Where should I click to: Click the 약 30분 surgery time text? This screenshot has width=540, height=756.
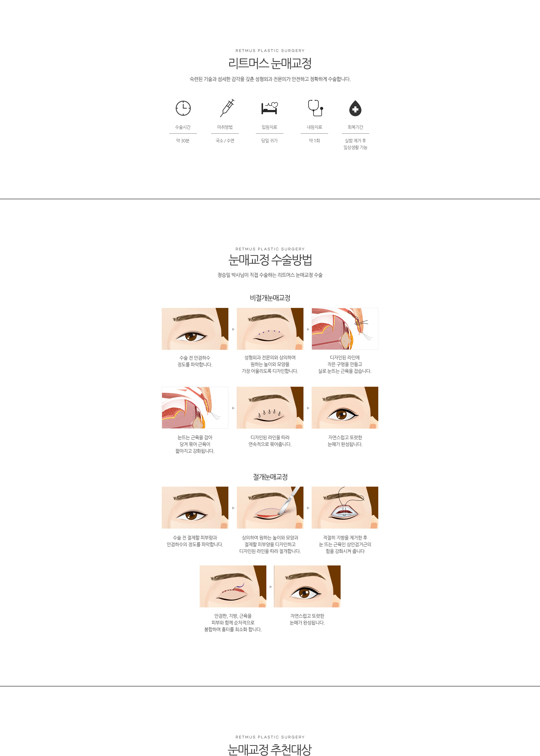[183, 141]
